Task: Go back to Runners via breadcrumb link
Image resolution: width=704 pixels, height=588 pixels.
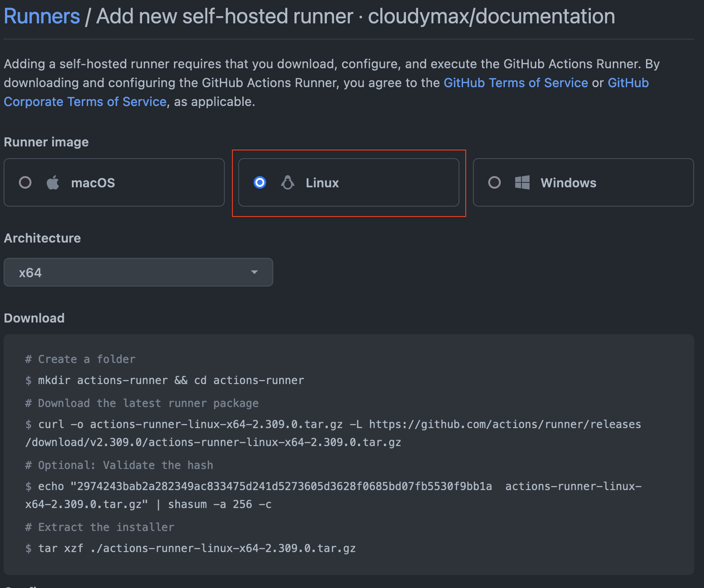Action: (x=42, y=17)
